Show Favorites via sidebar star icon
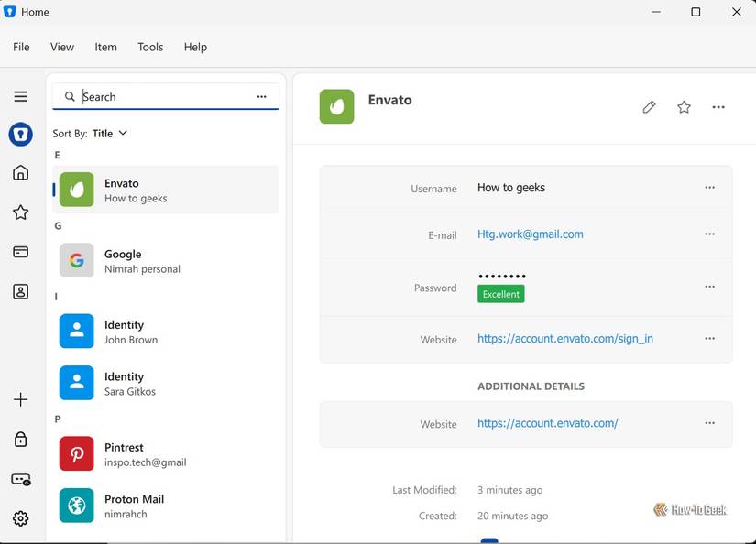756x544 pixels. [x=20, y=212]
